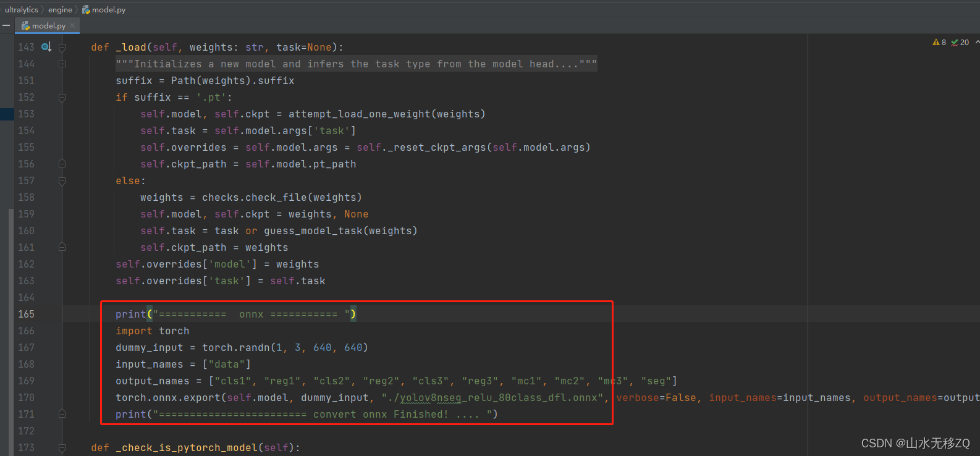Screen dimensions: 980x456
Task: Click the minus hide icon left of the editor tabs
Action: coord(6,26)
